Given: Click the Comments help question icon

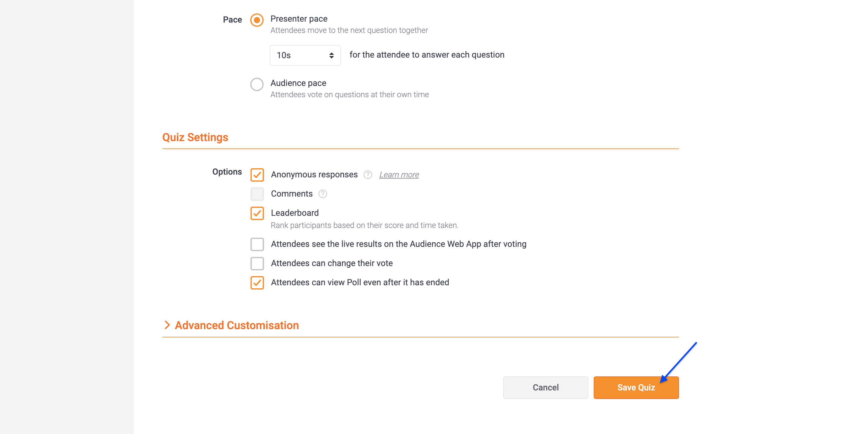Looking at the screenshot, I should 322,194.
